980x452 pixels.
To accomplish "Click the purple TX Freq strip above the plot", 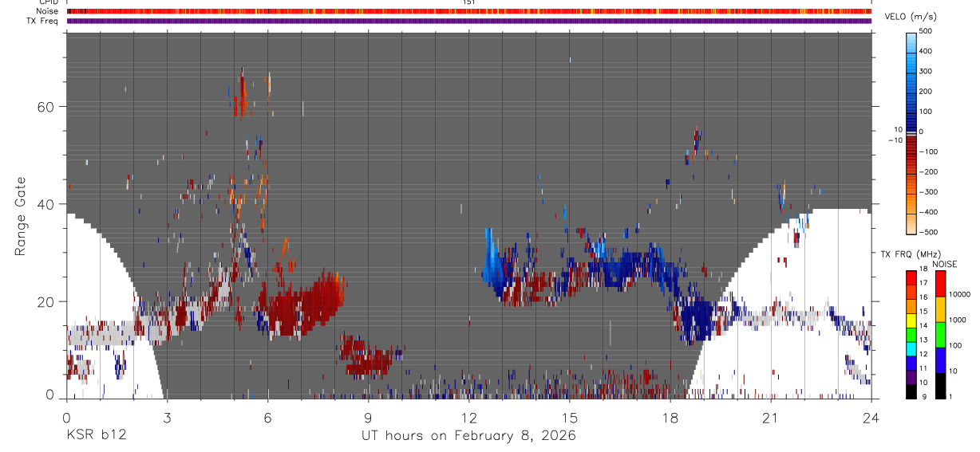I will 469,21.
